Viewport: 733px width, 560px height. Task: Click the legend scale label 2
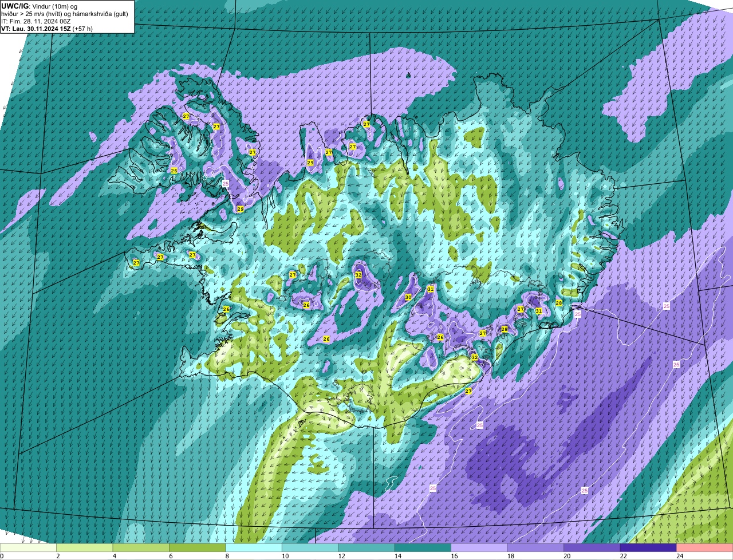click(x=58, y=556)
